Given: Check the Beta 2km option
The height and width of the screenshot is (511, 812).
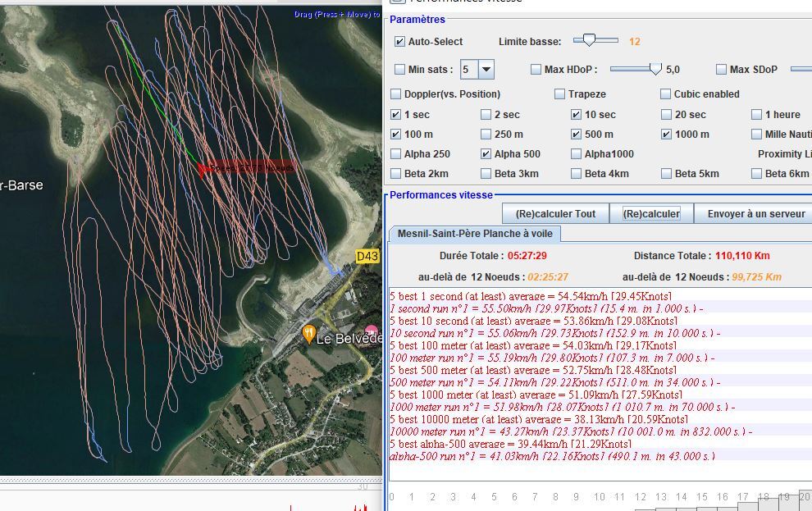Looking at the screenshot, I should 395,173.
